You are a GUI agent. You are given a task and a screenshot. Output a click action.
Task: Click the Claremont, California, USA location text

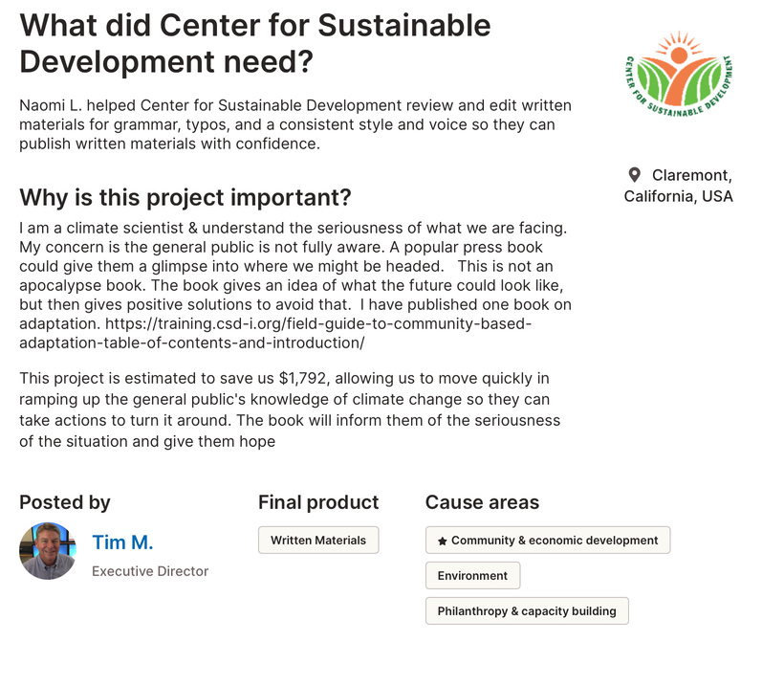pos(679,186)
